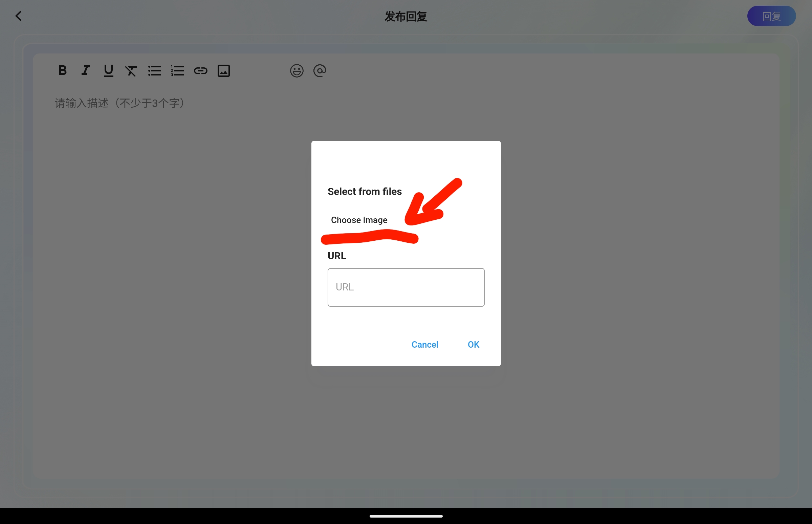Viewport: 812px width, 524px height.
Task: Open the emoji picker
Action: (x=297, y=71)
